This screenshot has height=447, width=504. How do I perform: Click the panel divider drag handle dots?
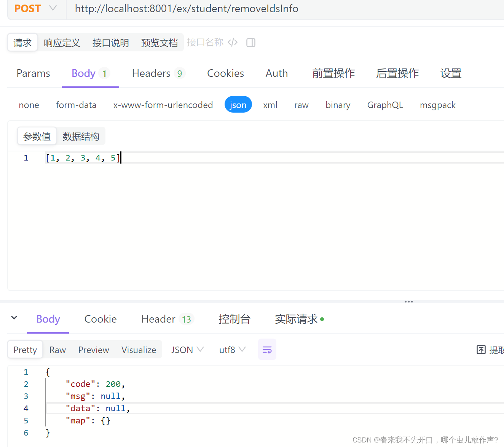coord(409,302)
